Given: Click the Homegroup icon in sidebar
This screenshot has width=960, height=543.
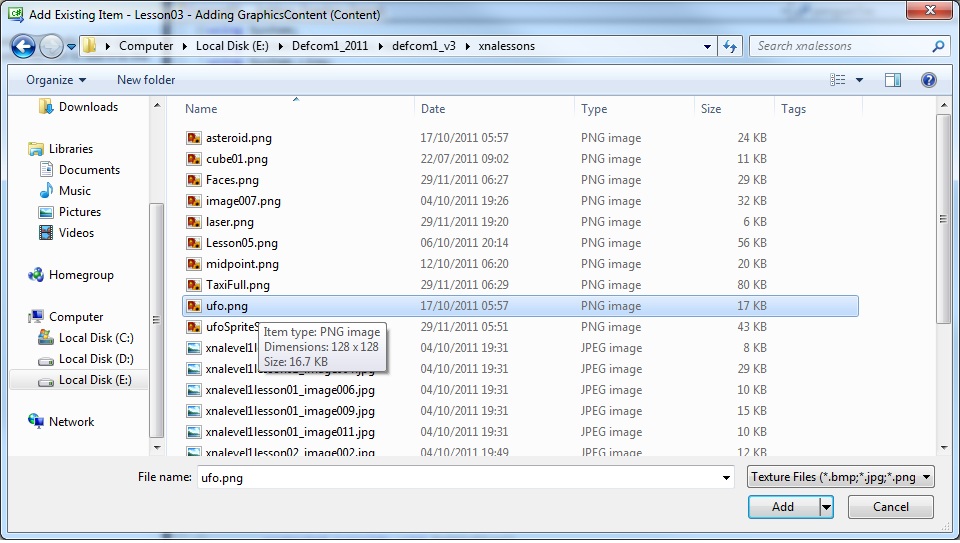Looking at the screenshot, I should 36,275.
